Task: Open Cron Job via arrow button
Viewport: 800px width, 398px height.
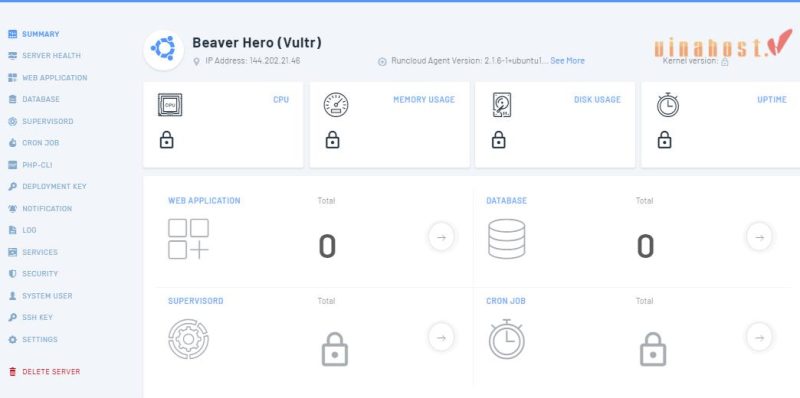Action: click(759, 337)
